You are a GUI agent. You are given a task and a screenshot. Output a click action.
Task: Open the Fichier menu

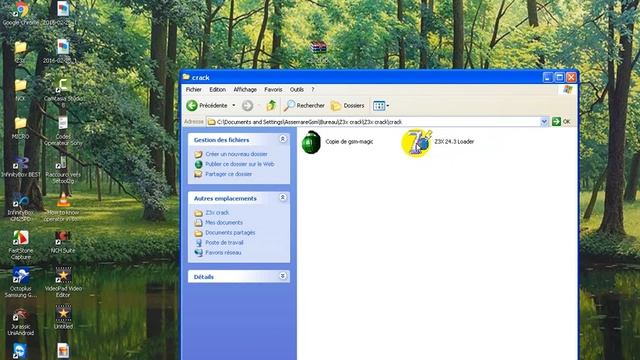point(193,89)
